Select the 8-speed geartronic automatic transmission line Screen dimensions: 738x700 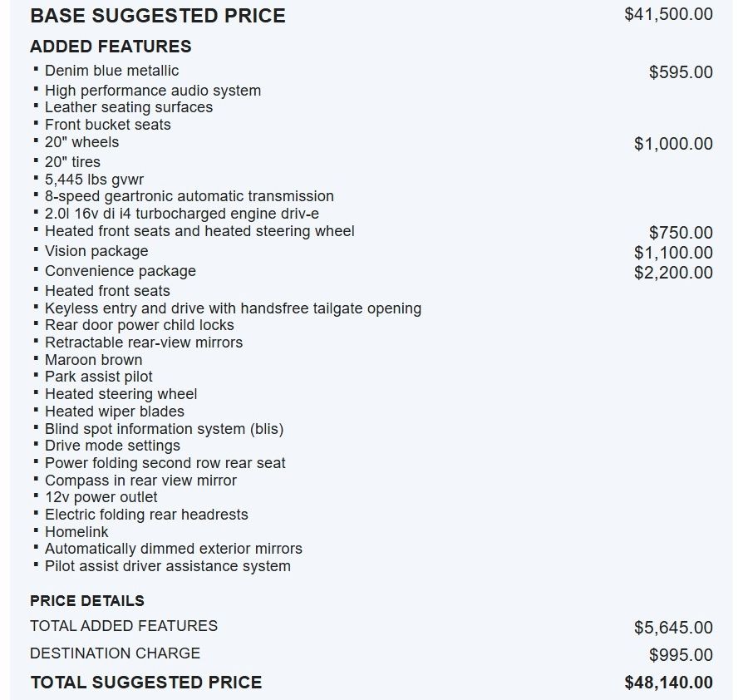tap(189, 196)
